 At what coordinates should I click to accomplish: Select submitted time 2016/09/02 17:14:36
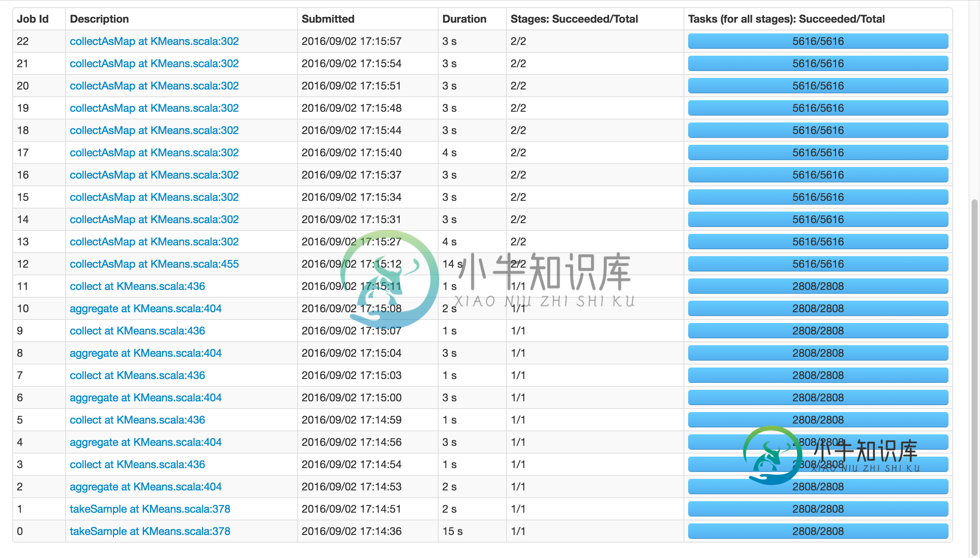[351, 531]
